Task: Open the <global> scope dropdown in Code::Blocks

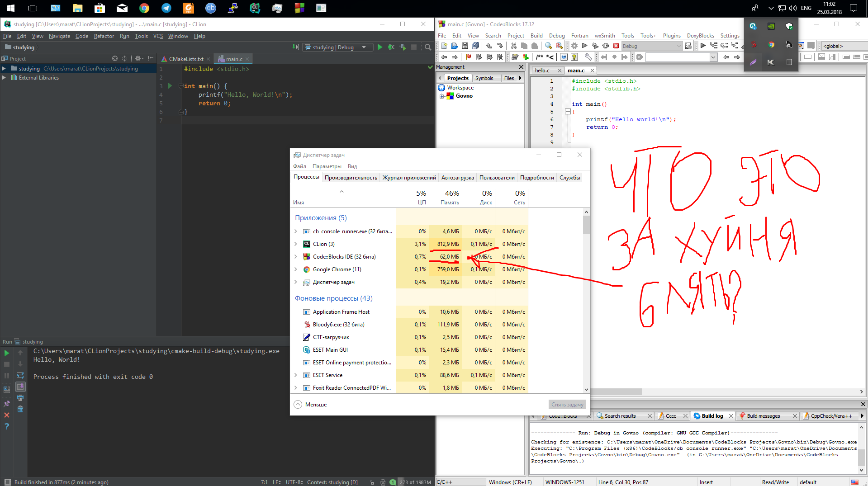Action: click(x=844, y=46)
